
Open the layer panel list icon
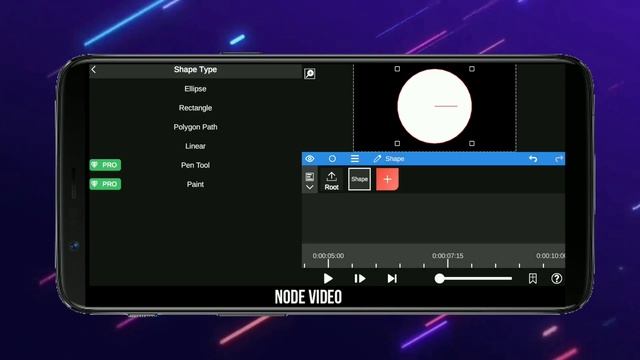(x=310, y=177)
